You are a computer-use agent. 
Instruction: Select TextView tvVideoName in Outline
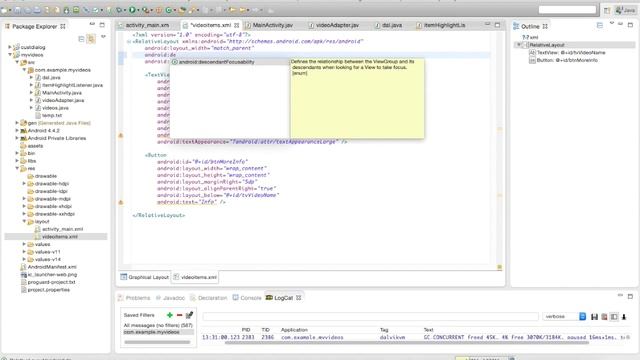pyautogui.click(x=567, y=53)
